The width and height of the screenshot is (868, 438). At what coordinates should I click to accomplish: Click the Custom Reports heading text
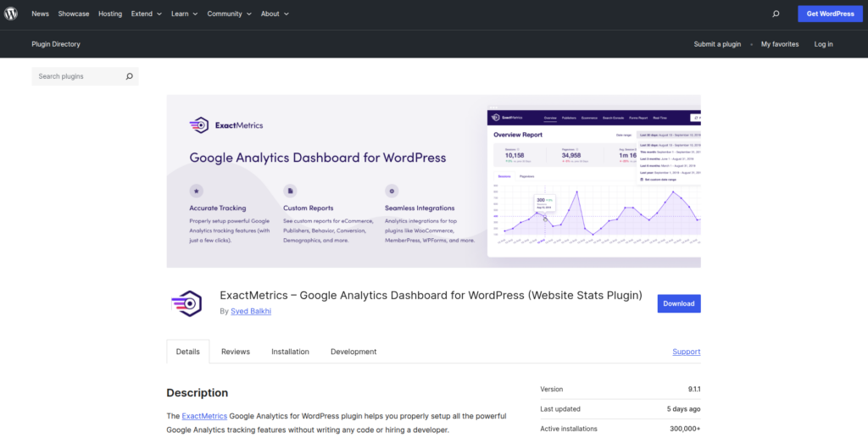coord(309,208)
